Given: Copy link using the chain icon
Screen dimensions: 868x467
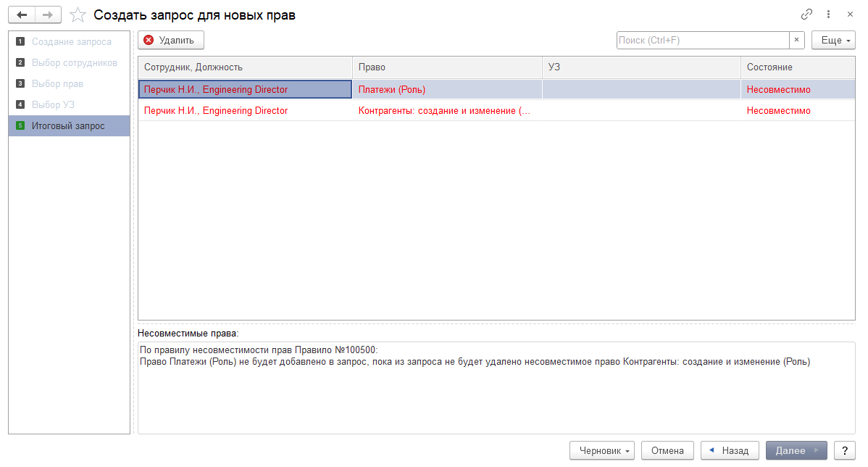Looking at the screenshot, I should 806,15.
